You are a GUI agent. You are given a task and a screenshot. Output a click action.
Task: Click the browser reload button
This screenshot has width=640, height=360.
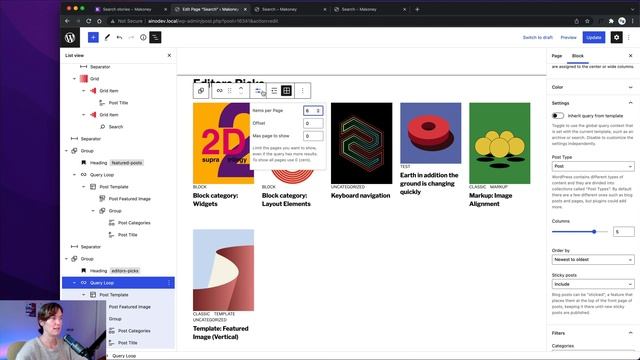[x=89, y=21]
